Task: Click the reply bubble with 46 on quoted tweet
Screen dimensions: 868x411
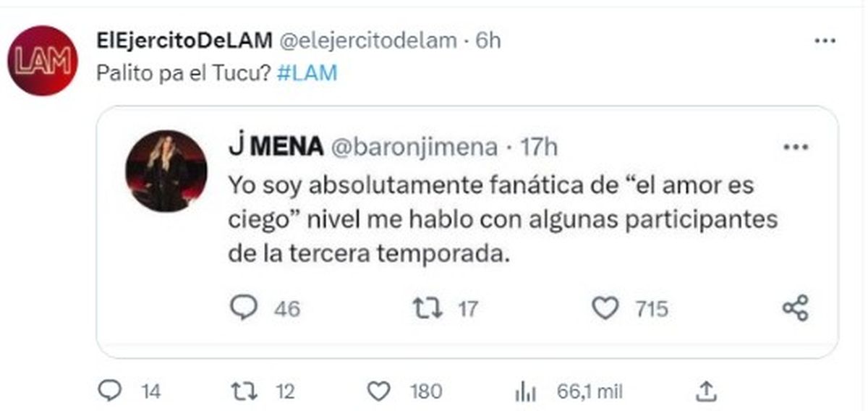Action: click(x=244, y=309)
